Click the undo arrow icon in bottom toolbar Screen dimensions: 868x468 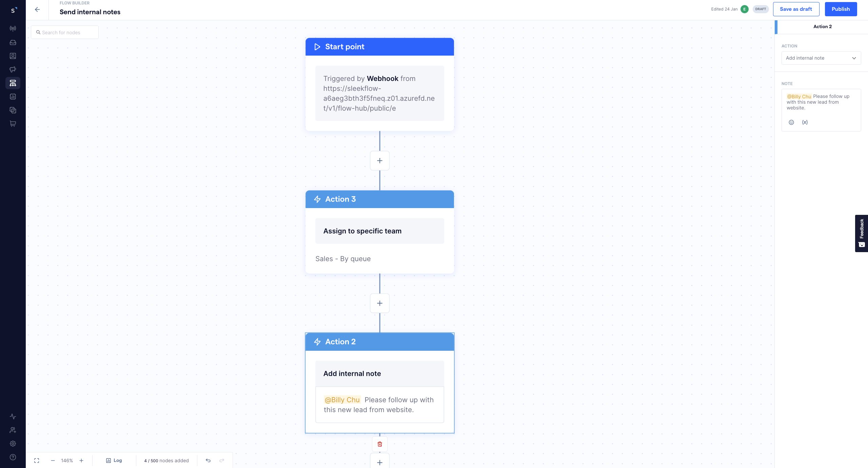[x=208, y=460]
